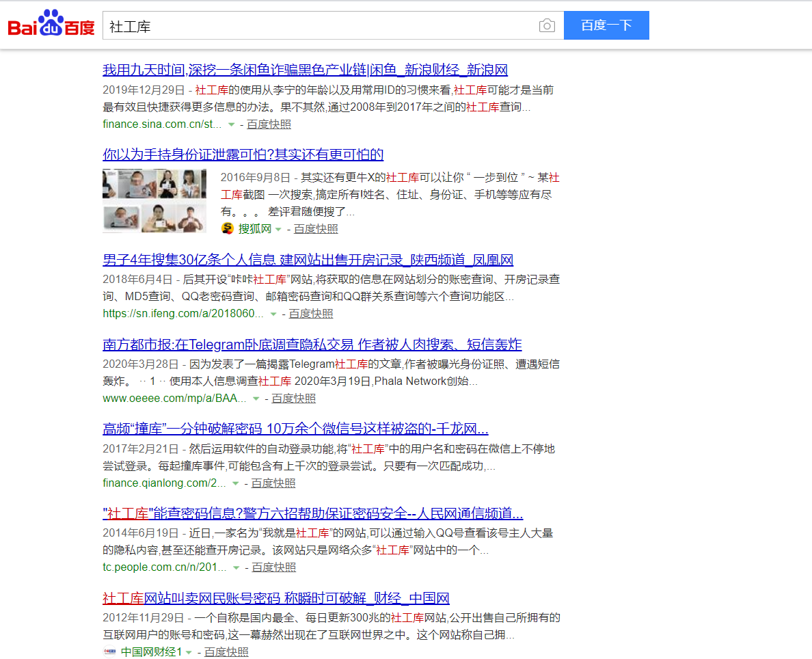The image size is (812, 659).
Task: Click the Baidu logo
Action: click(x=51, y=25)
